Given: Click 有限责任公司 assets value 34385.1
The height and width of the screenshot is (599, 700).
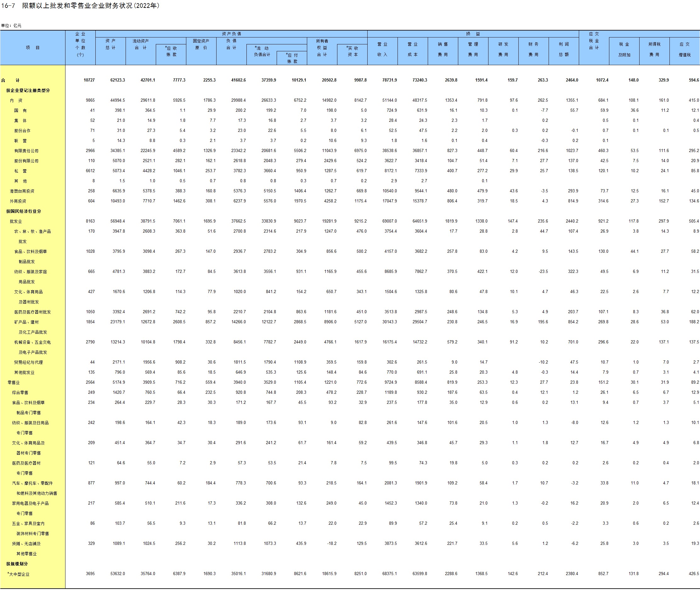Looking at the screenshot, I should [118, 151].
